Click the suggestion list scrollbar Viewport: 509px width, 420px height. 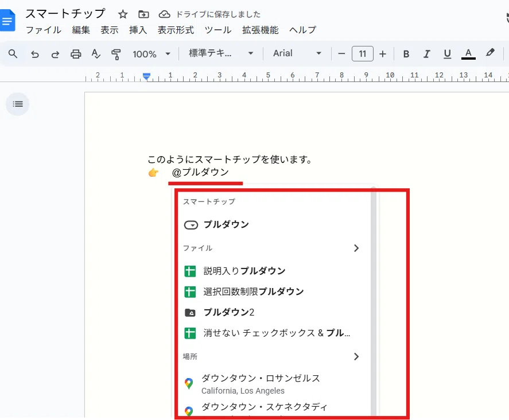click(x=374, y=302)
